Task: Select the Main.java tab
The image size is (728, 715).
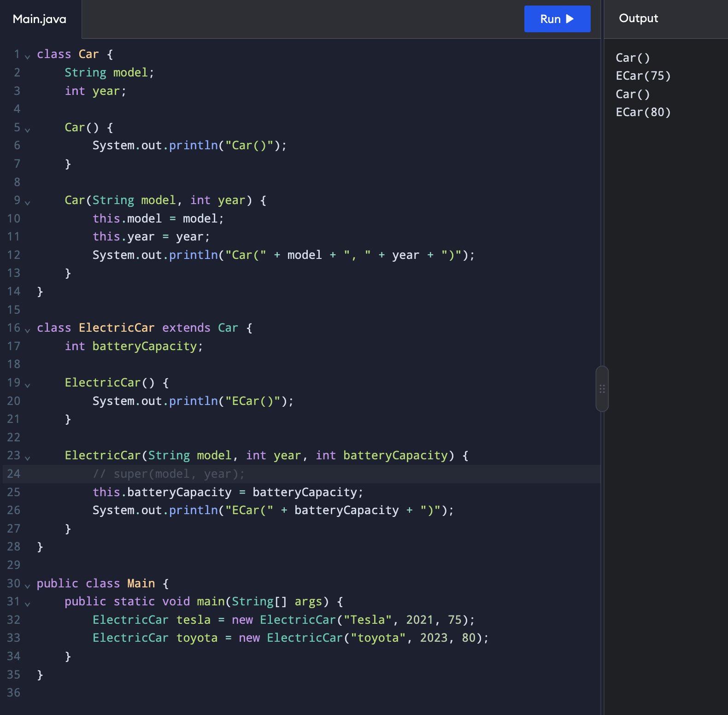Action: pyautogui.click(x=40, y=19)
